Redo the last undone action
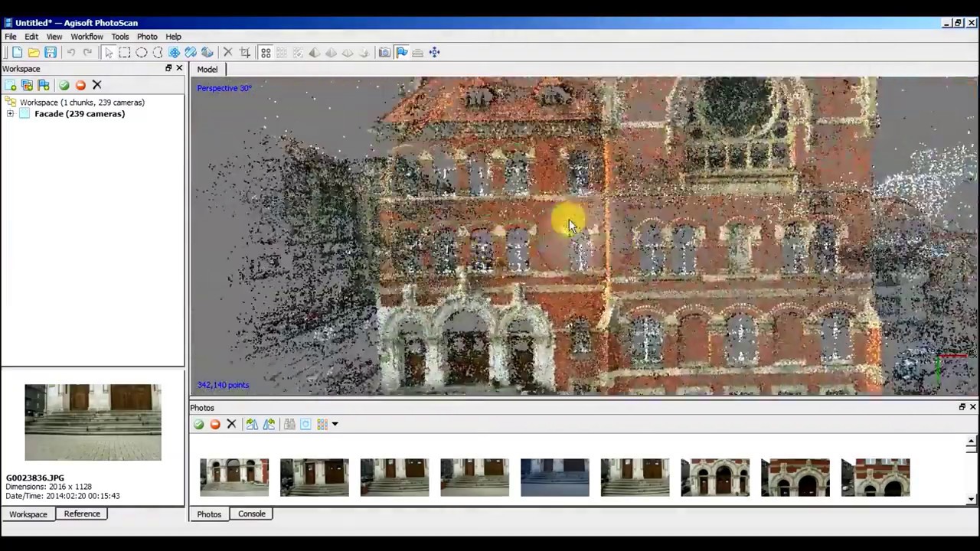The height and width of the screenshot is (551, 980). pos(87,52)
